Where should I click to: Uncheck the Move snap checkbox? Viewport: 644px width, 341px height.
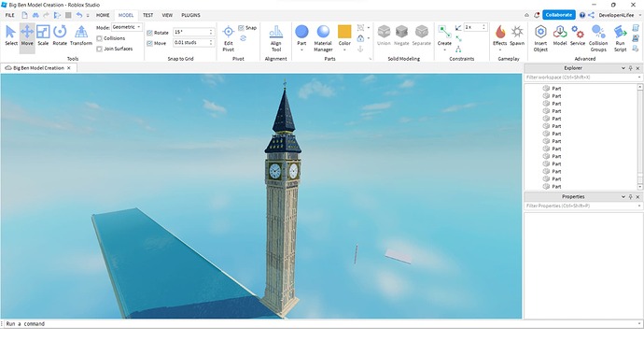click(x=150, y=43)
